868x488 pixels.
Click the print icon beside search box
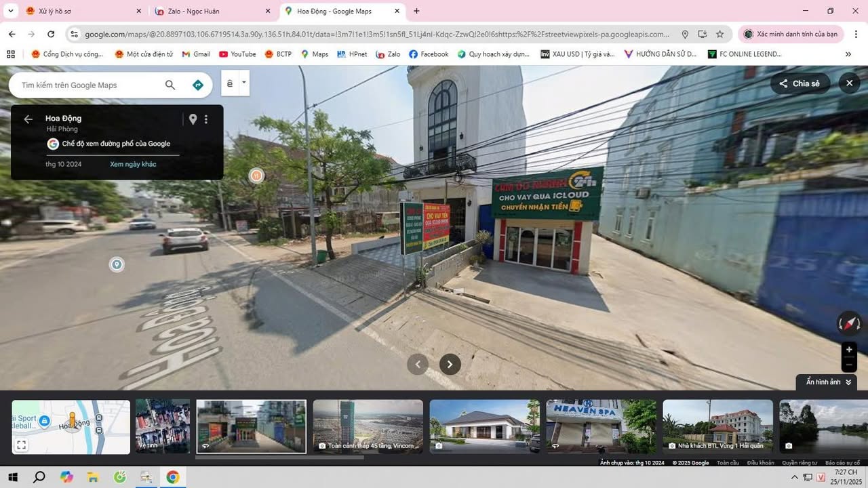tap(230, 83)
